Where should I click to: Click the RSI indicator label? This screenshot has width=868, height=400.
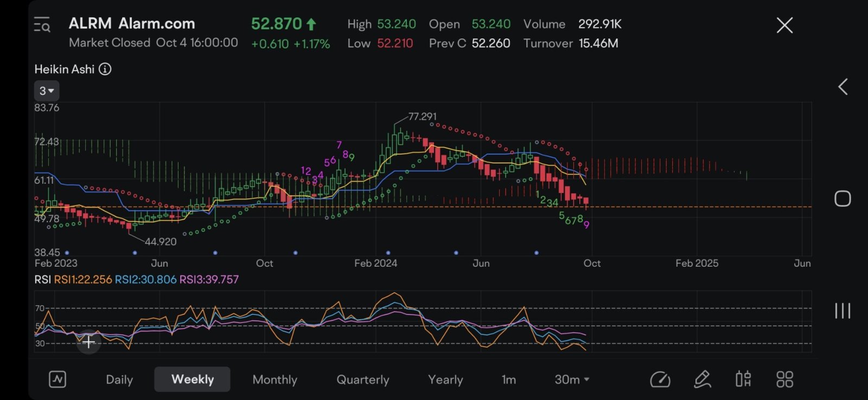(x=42, y=280)
